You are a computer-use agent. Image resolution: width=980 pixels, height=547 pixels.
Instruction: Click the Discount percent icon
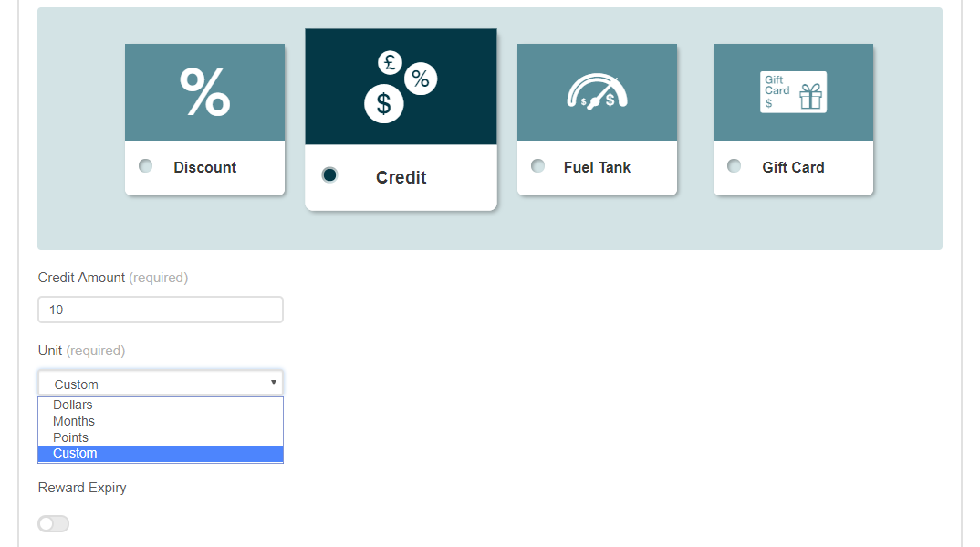click(x=204, y=92)
